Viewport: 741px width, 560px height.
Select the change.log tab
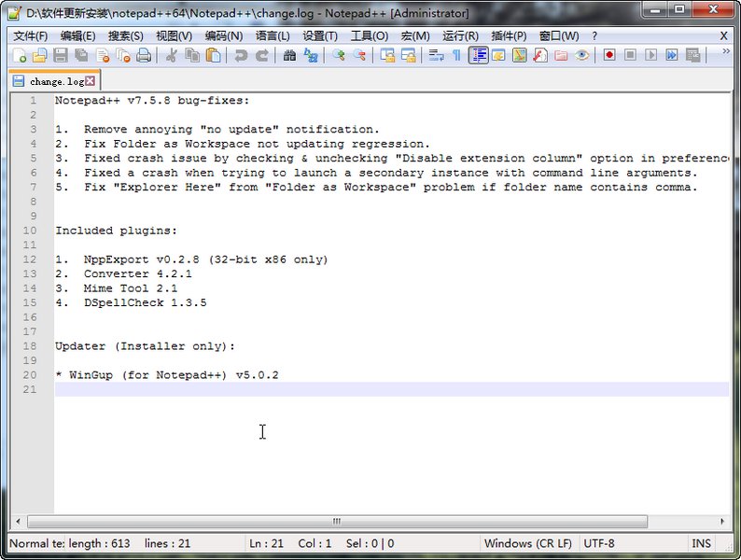[54, 81]
